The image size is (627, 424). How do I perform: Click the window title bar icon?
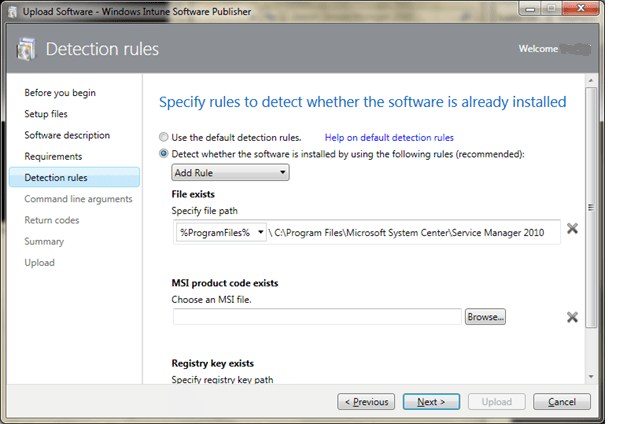pos(12,10)
